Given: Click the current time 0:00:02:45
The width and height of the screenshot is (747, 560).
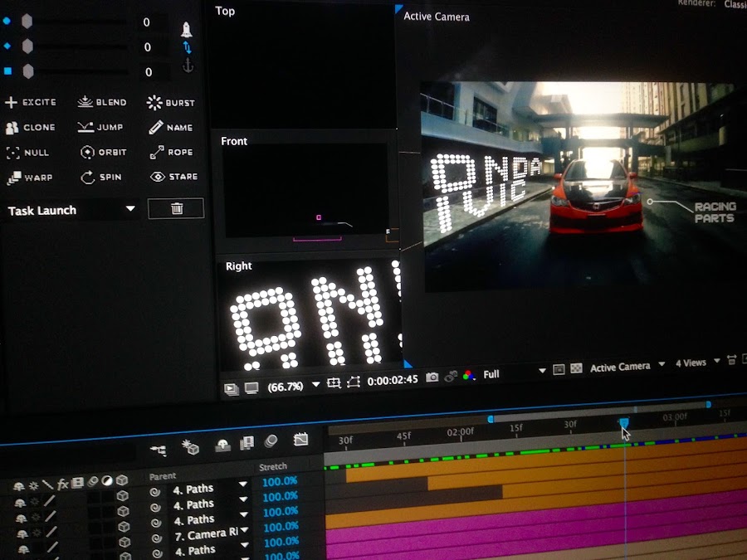Looking at the screenshot, I should [393, 380].
